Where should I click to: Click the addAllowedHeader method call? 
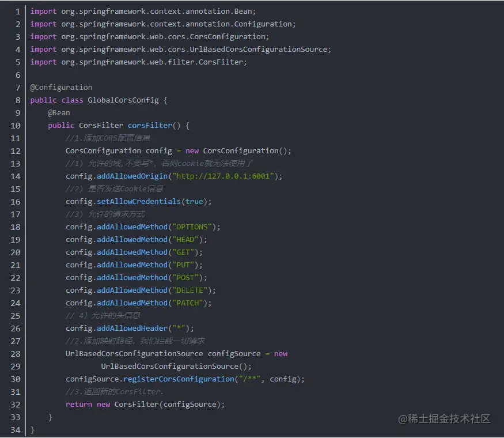132,328
